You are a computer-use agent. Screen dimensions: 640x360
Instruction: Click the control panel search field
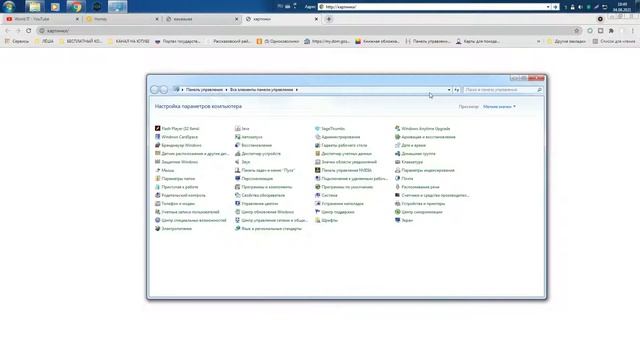[504, 90]
